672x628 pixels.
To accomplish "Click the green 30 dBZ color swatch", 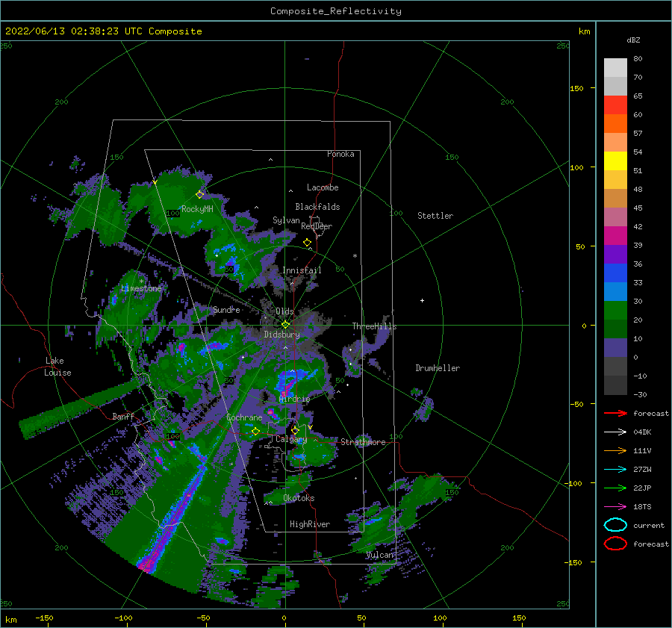I will (x=615, y=311).
